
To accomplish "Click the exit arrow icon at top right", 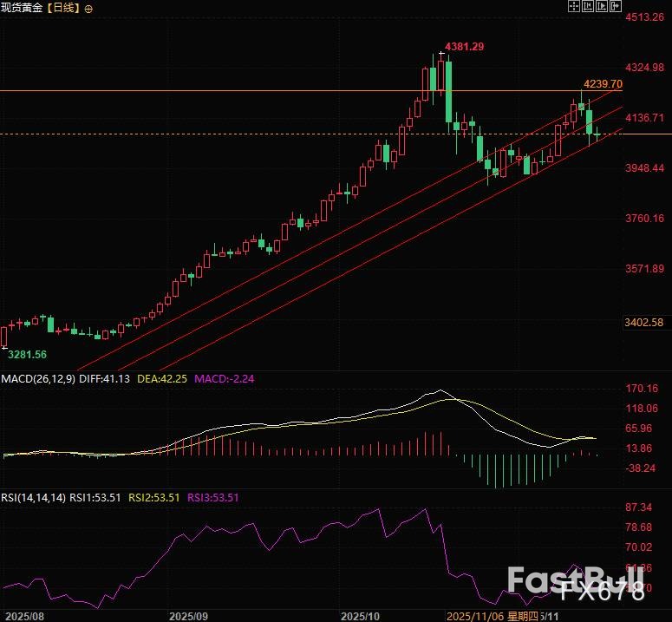I will click(x=617, y=7).
